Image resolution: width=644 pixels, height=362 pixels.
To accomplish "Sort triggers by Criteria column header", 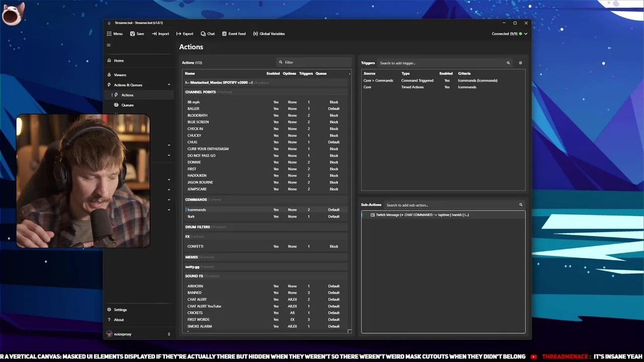I will (464, 73).
